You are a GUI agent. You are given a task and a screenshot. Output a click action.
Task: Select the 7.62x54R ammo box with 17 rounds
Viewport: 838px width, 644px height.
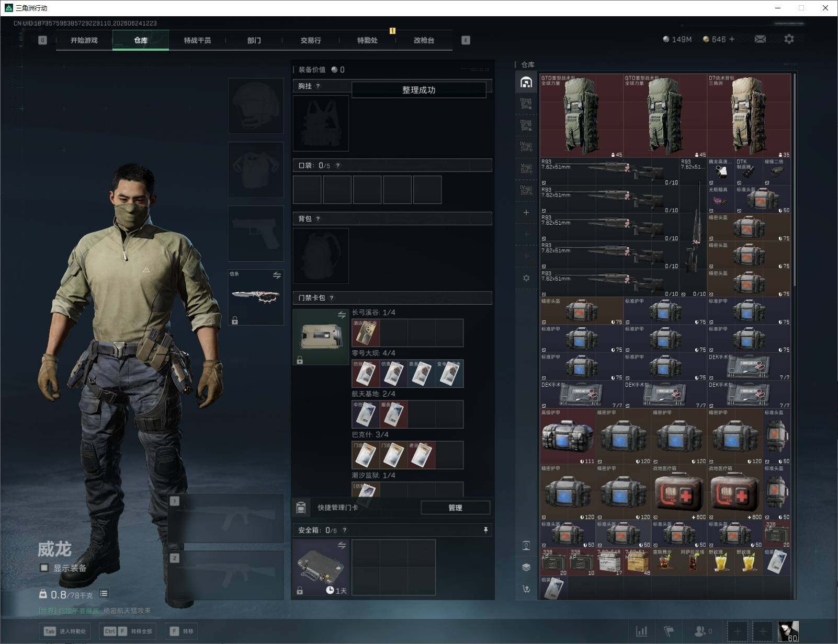(x=609, y=562)
